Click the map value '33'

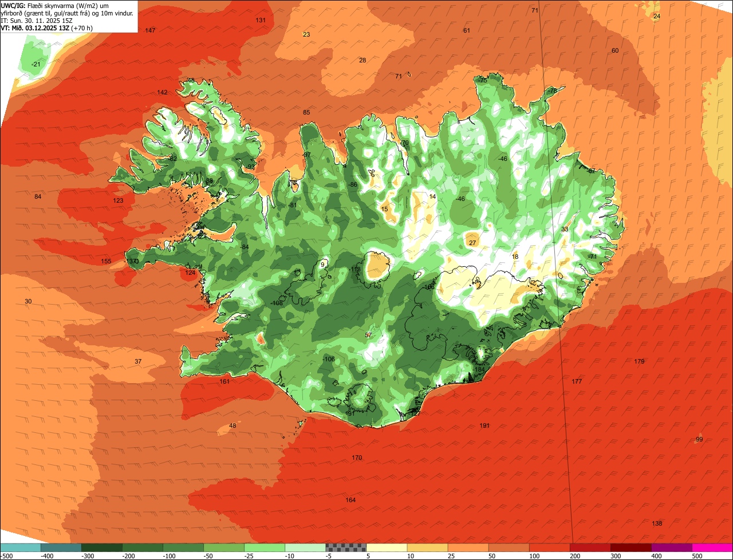tap(565, 229)
